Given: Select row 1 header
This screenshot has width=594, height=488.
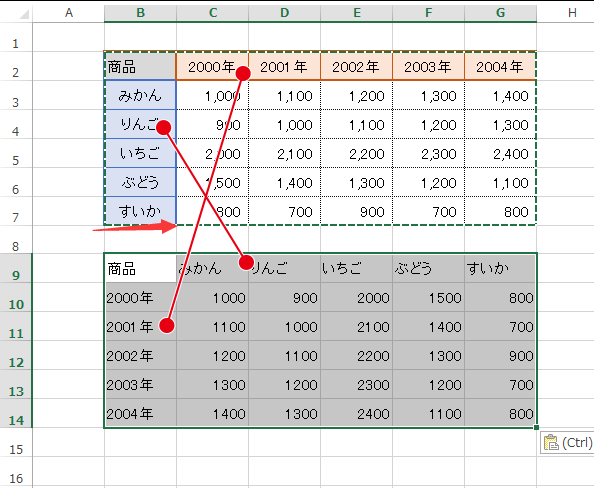Looking at the screenshot, I should click(x=16, y=37).
